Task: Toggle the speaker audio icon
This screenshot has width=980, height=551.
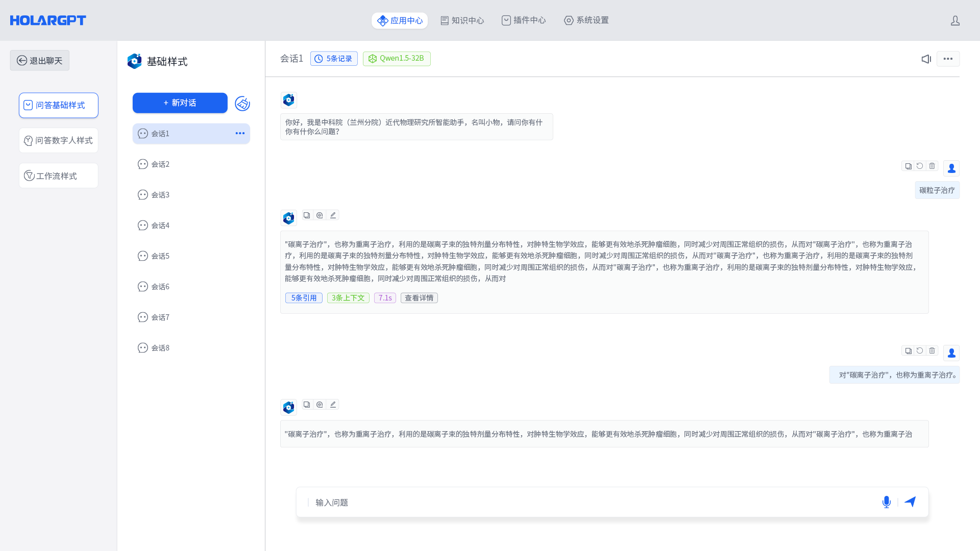Action: 926,59
